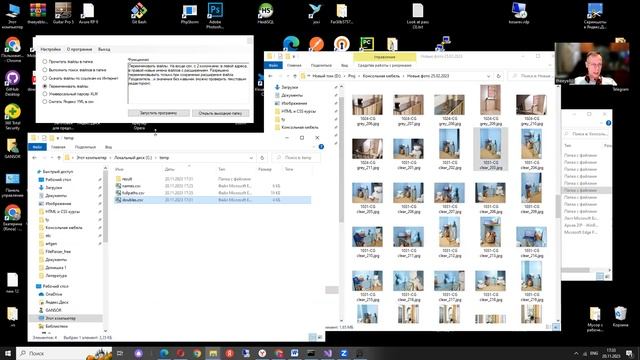Click Back arrow in photo folder window
Screen dimensions: 640x360
[271, 76]
